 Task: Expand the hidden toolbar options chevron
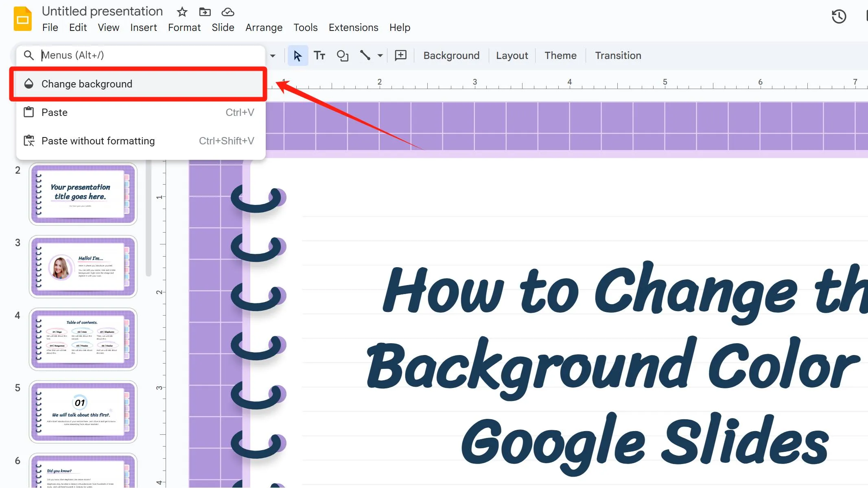273,55
